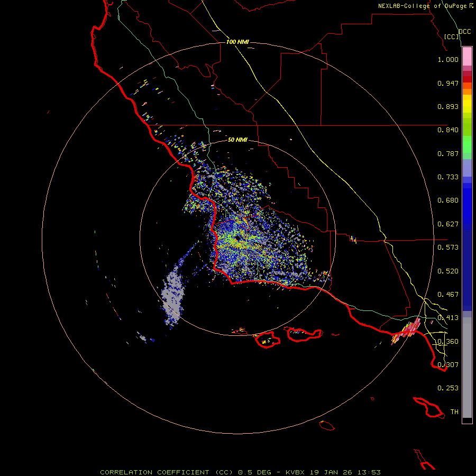Select the 0.413 scale value
Viewport: 476px width, 476px height.
[x=448, y=318]
